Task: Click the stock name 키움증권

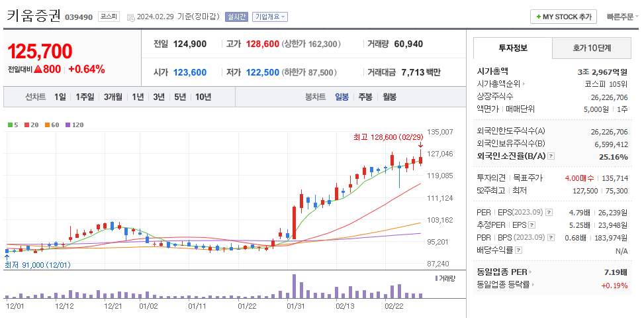Action: click(34, 16)
